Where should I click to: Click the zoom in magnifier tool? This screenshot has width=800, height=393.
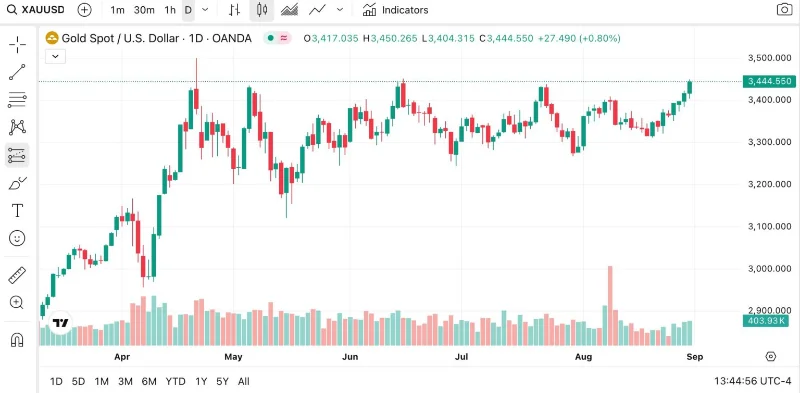(17, 303)
